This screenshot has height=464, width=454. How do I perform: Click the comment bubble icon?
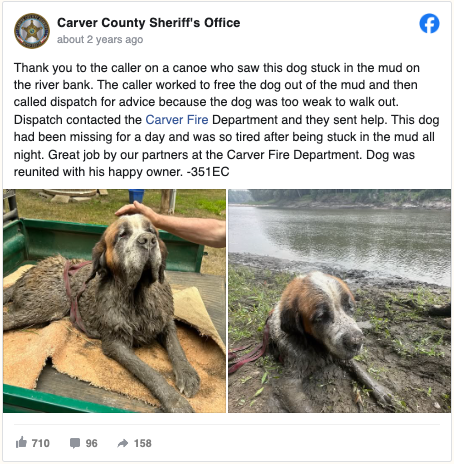coord(75,443)
